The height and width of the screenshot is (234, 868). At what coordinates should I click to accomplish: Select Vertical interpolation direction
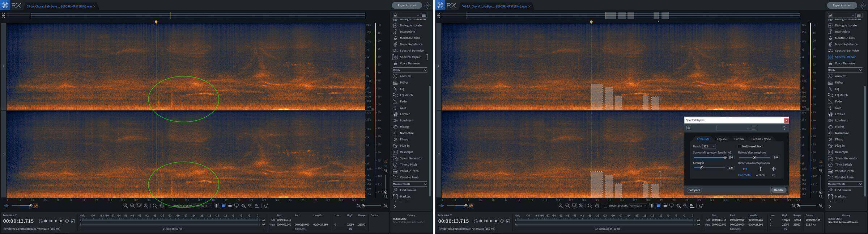(760, 171)
